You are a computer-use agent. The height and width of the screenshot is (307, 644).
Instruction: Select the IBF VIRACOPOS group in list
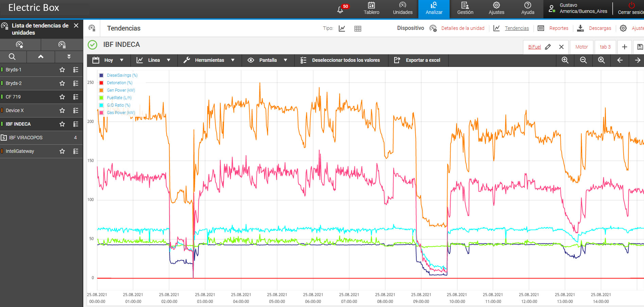click(x=26, y=138)
